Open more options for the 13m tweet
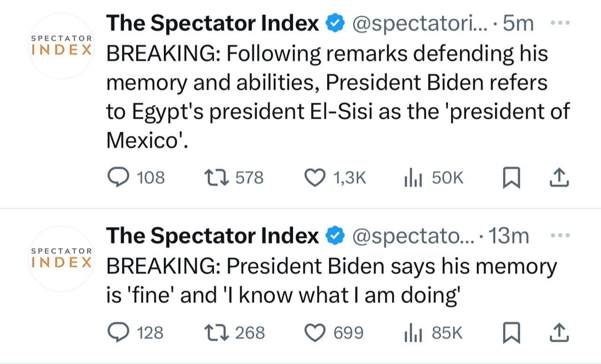 pos(559,235)
